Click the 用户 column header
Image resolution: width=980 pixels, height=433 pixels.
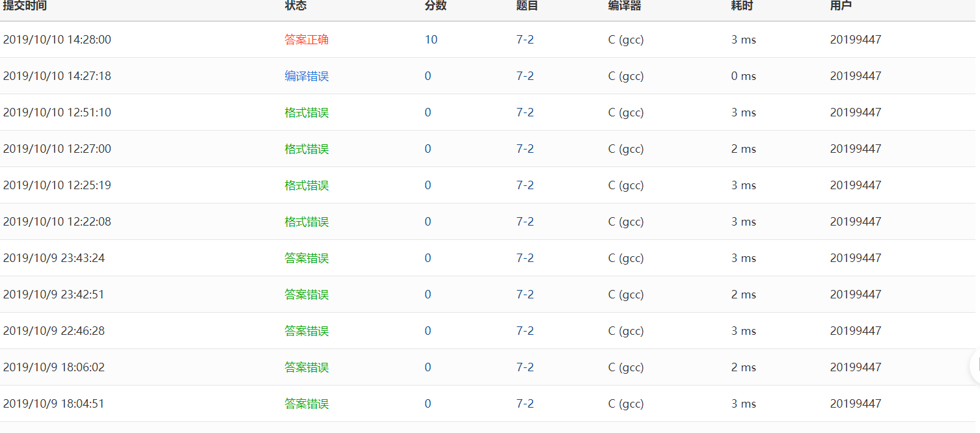(841, 5)
